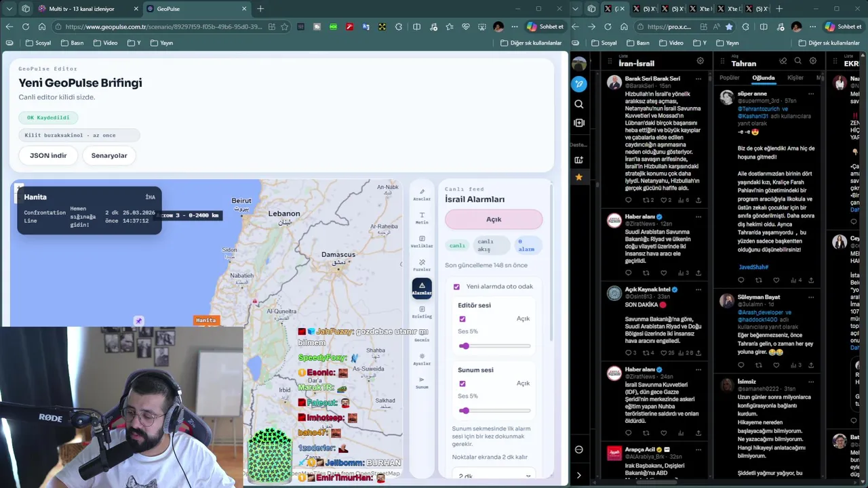The image size is (868, 488).
Task: Click the canlı akış status chip
Action: [x=491, y=245]
